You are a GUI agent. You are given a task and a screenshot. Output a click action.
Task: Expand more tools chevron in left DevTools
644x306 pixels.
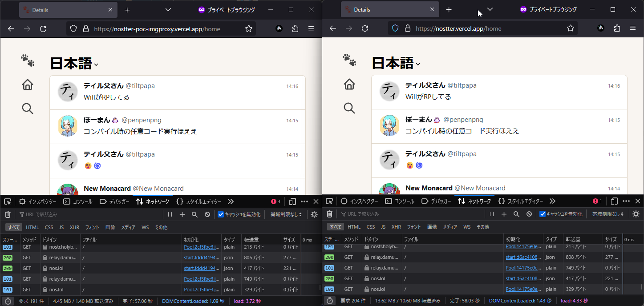231,201
